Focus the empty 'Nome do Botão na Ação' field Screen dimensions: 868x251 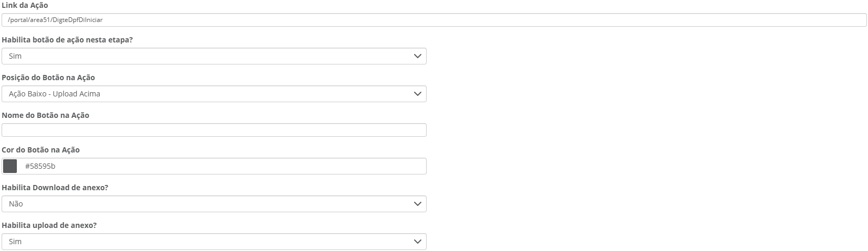[214, 130]
